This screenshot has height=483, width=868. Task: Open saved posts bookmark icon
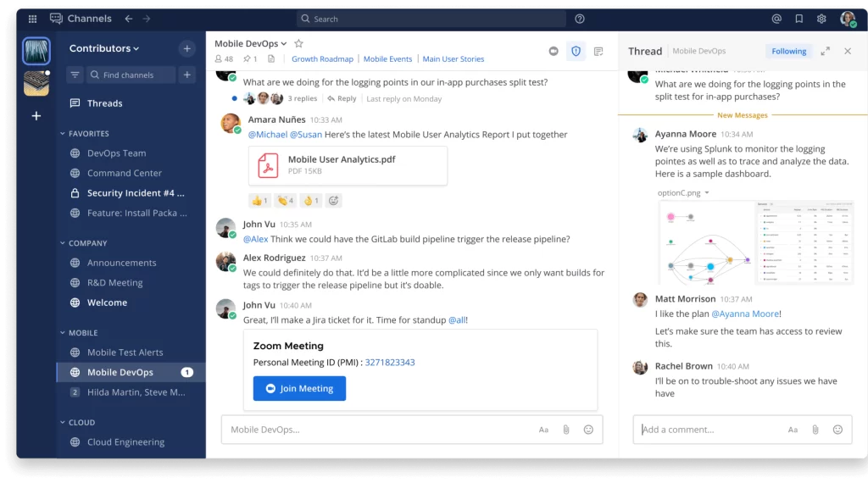point(798,19)
